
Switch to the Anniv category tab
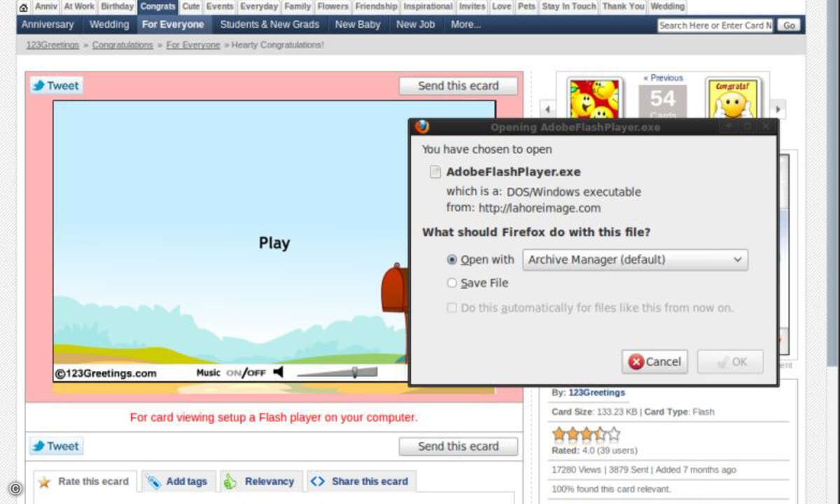pos(46,7)
